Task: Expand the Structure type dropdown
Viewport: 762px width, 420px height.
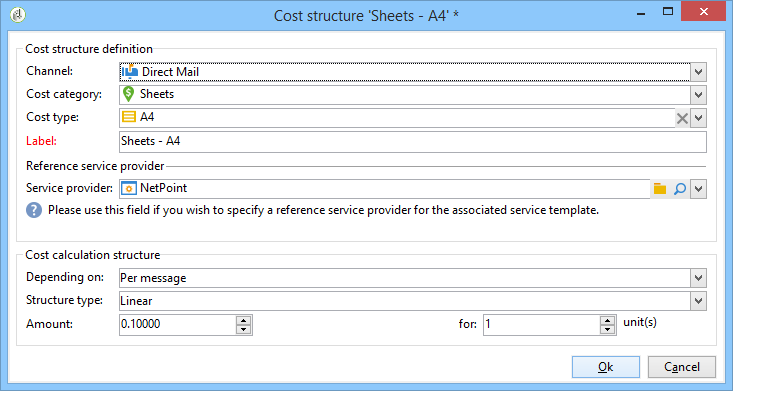Action: (699, 301)
